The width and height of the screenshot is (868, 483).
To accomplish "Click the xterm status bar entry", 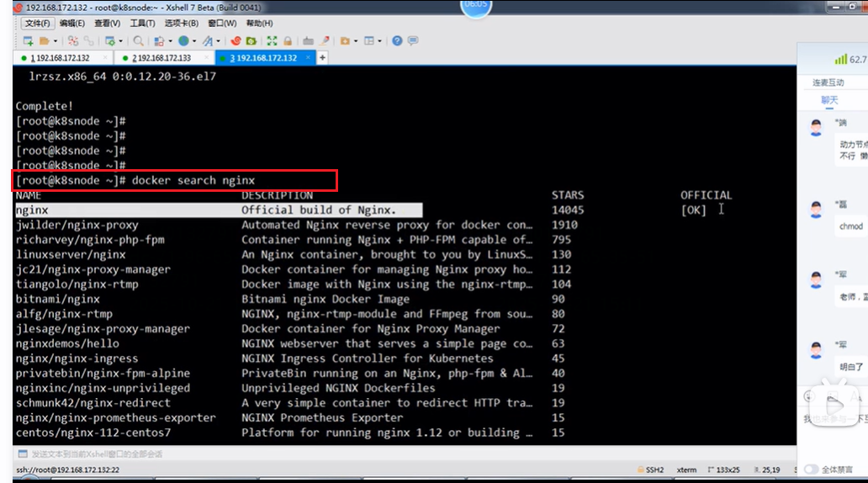I will pos(686,470).
